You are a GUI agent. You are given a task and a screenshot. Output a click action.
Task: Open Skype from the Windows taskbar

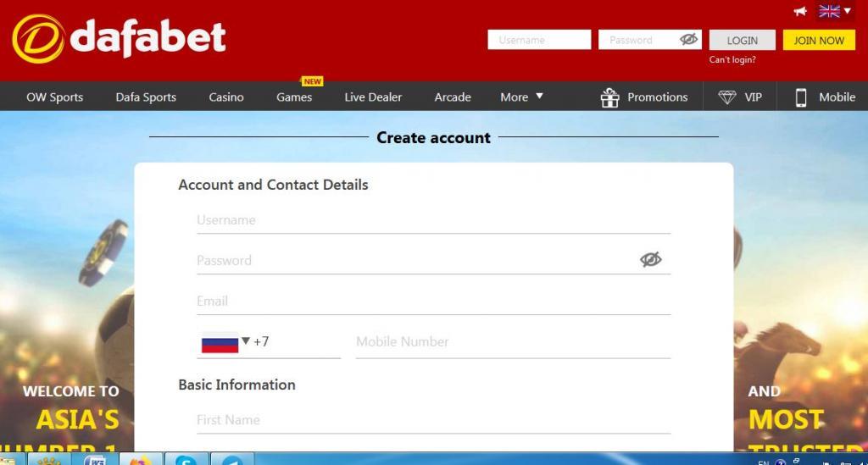(x=186, y=460)
